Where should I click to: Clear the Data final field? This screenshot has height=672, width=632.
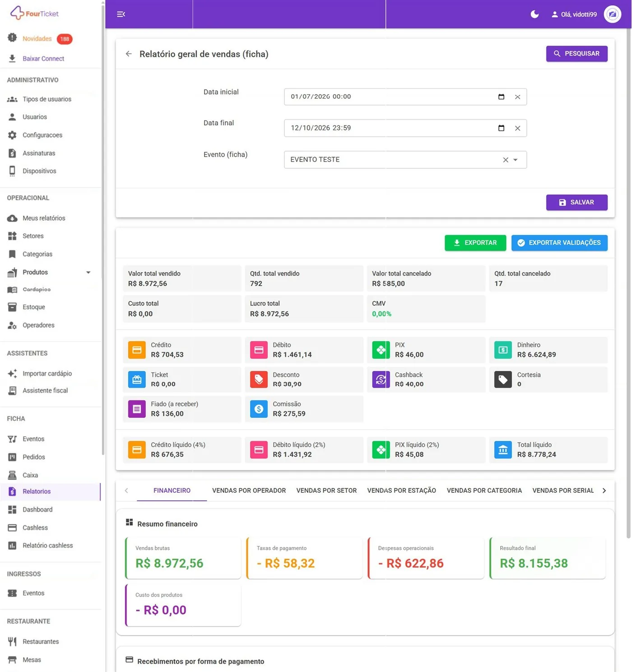click(x=518, y=128)
